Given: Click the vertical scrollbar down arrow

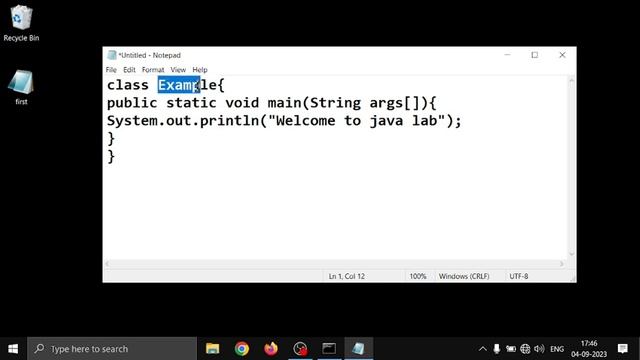Looking at the screenshot, I should point(571,254).
